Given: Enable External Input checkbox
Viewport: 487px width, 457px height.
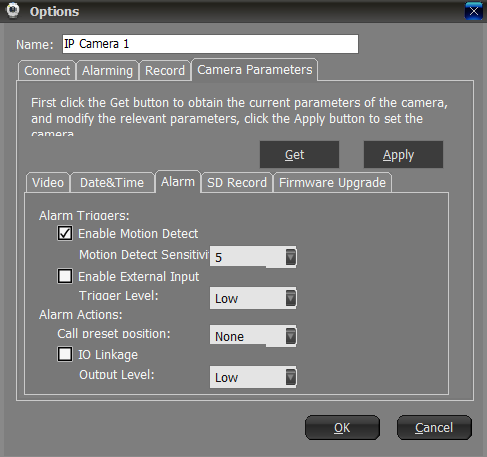Looking at the screenshot, I should [x=65, y=276].
